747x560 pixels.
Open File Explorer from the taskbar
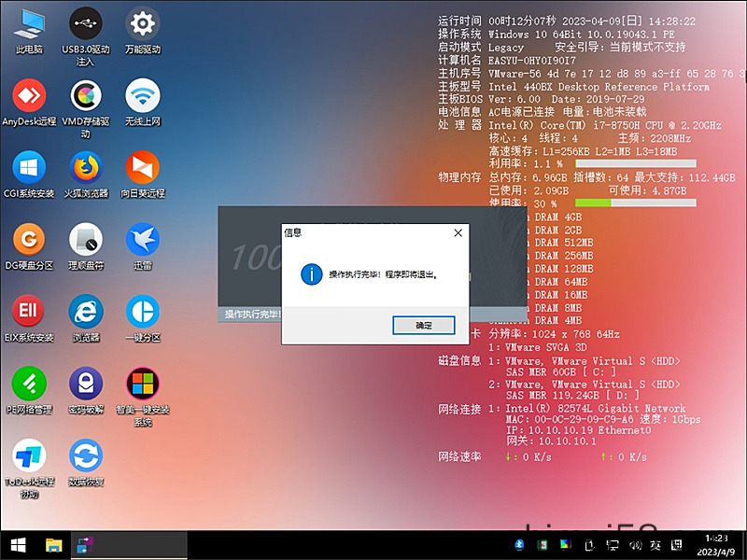(53, 545)
